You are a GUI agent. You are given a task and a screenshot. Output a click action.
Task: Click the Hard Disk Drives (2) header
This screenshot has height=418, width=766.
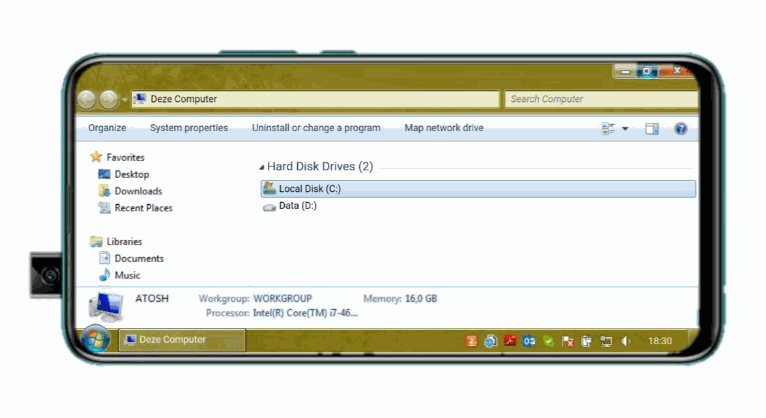320,167
